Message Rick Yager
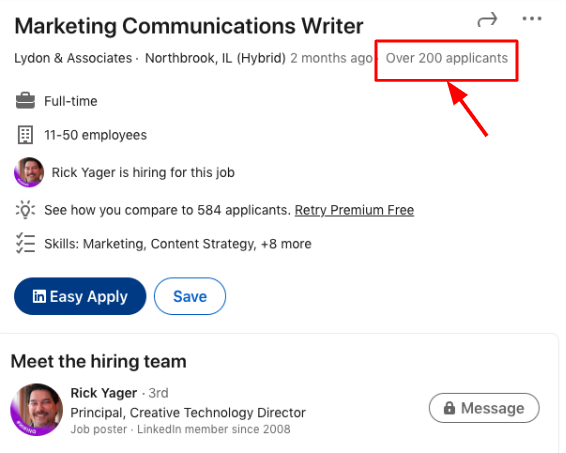Viewport: 566px width, 453px height. pos(484,408)
